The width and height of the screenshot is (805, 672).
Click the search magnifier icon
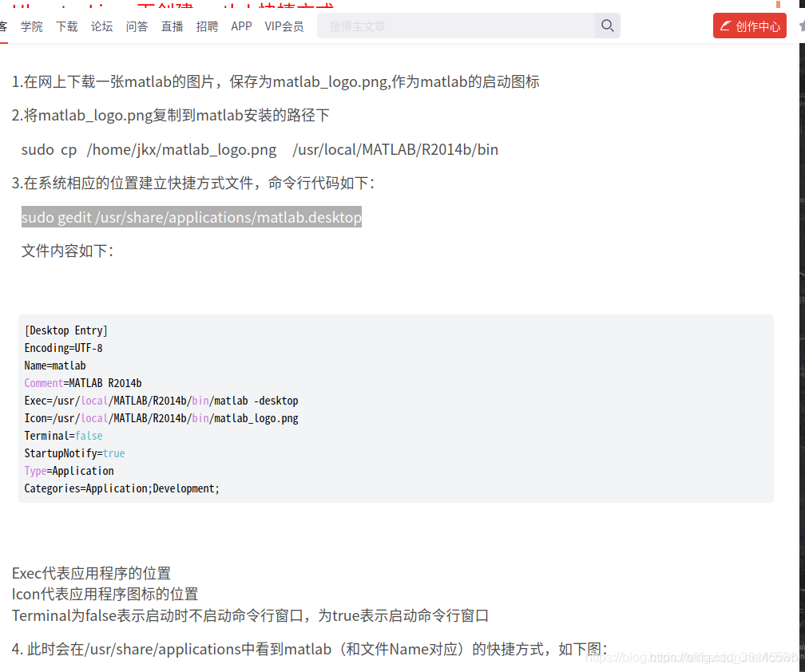tap(607, 26)
